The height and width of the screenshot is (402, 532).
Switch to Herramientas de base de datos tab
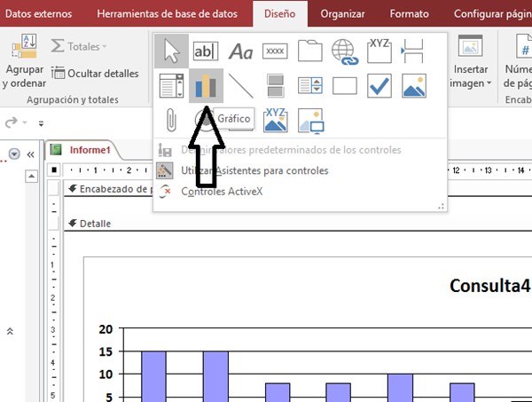tap(167, 13)
